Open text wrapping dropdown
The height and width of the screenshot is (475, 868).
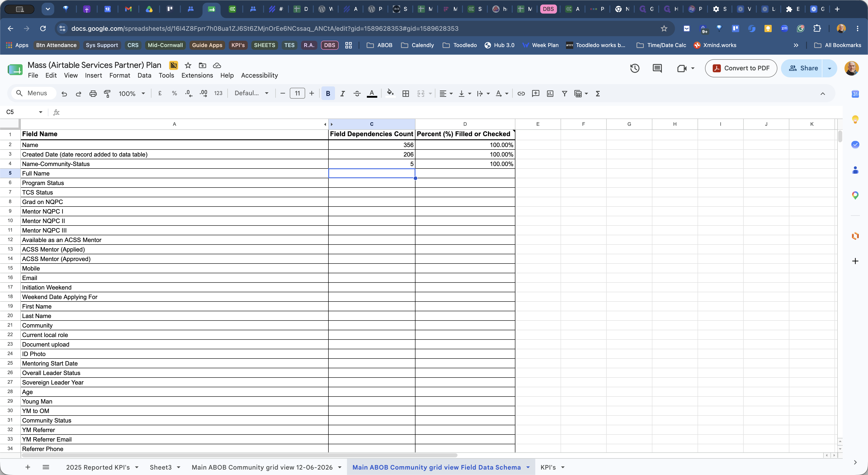coord(483,94)
